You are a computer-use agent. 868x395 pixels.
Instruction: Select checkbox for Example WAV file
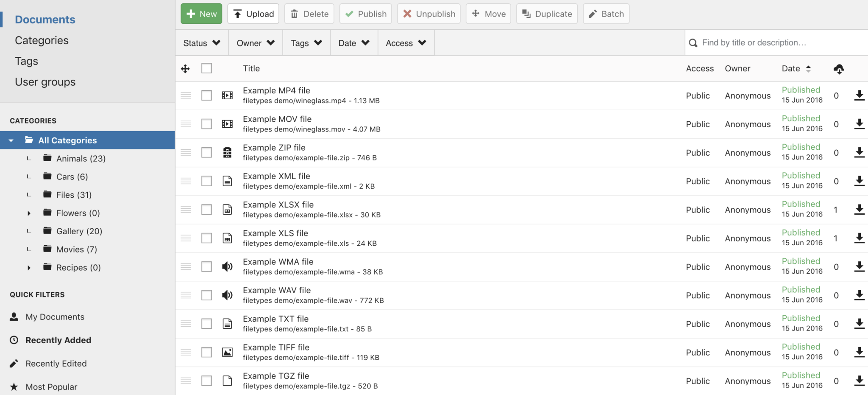coord(206,295)
